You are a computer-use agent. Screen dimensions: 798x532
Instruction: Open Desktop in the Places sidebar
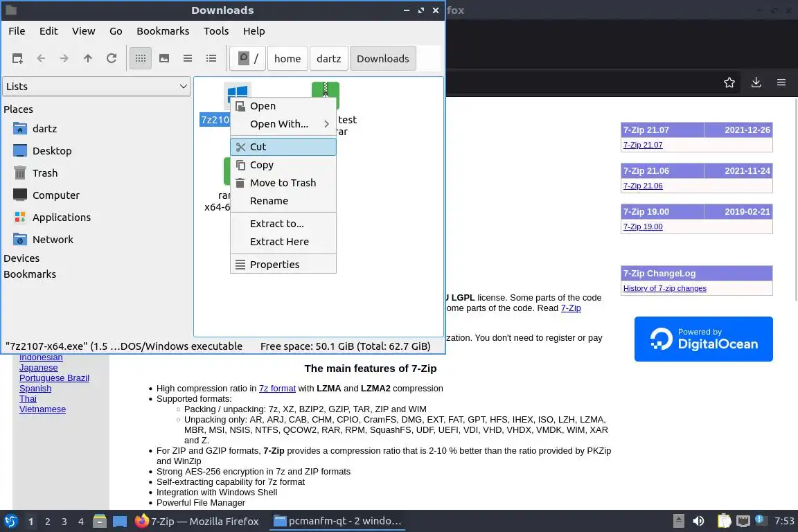coord(52,151)
